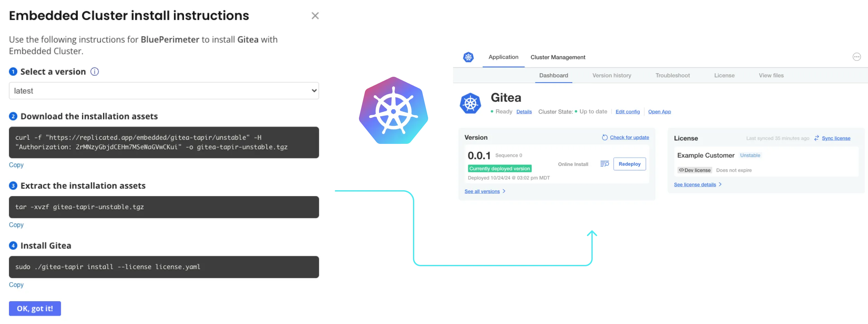Click the tar -xvzf command code block

[164, 207]
